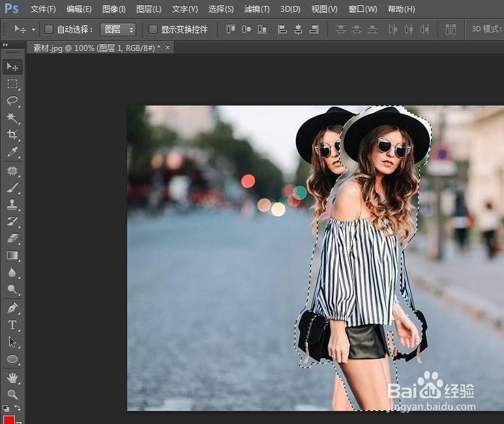Screen dimensions: 504x424
Task: Open the 图层(L) menu
Action: [149, 9]
